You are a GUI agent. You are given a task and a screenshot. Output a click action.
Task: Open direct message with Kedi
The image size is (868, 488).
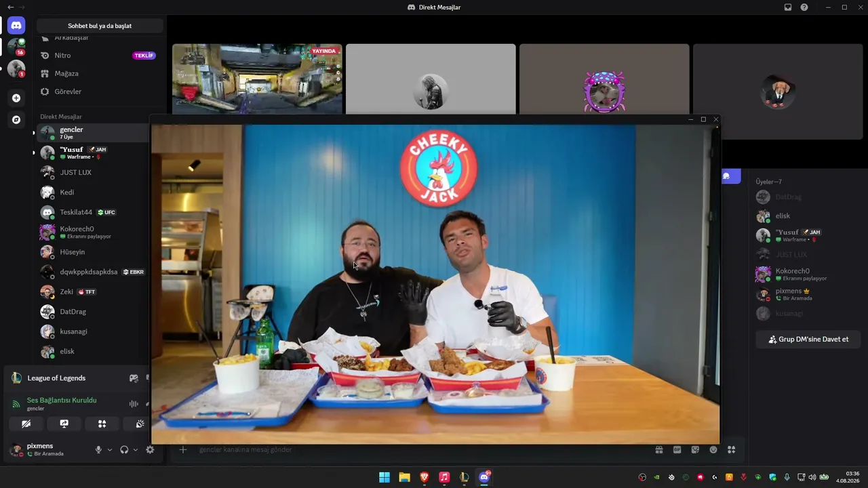pyautogui.click(x=94, y=192)
